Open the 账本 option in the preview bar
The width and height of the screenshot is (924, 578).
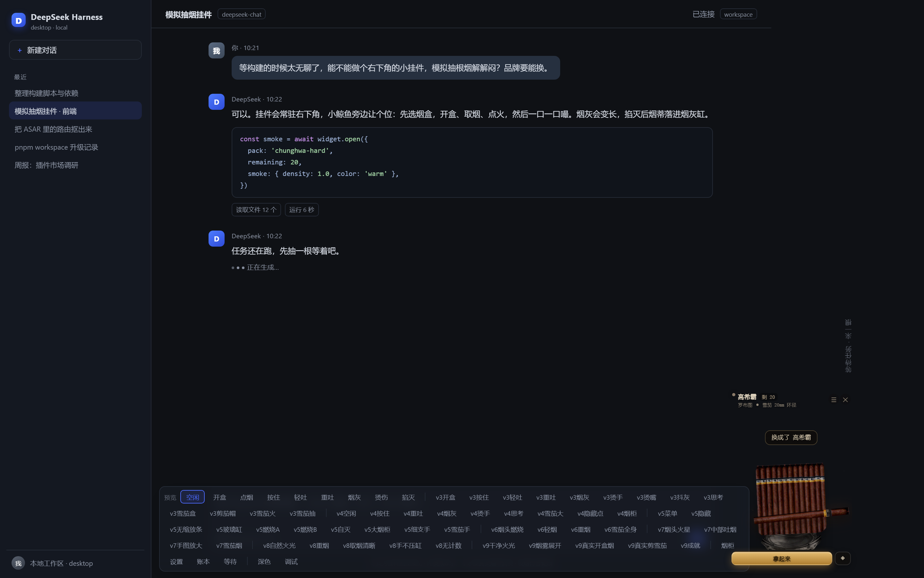(203, 561)
